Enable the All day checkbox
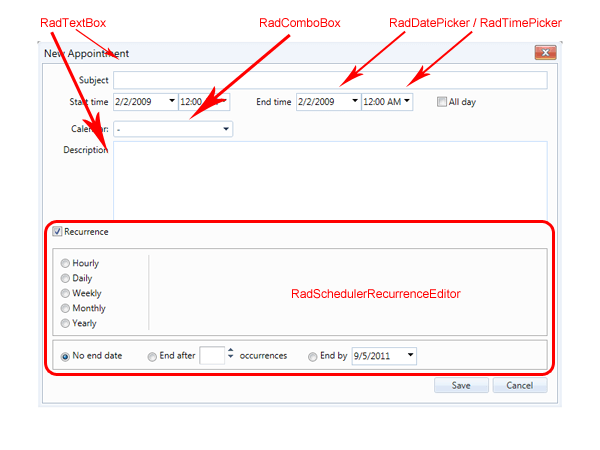Screen dimensions: 600x450 click(x=442, y=101)
